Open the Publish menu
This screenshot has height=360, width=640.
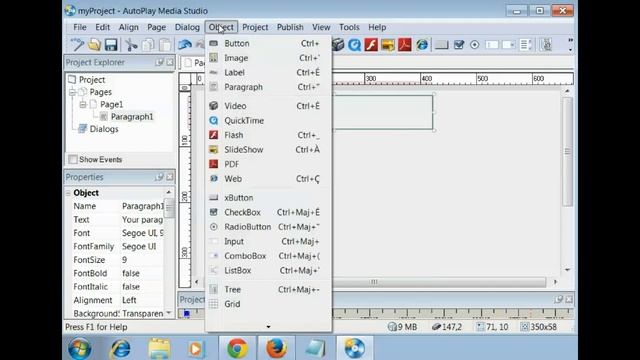[290, 27]
